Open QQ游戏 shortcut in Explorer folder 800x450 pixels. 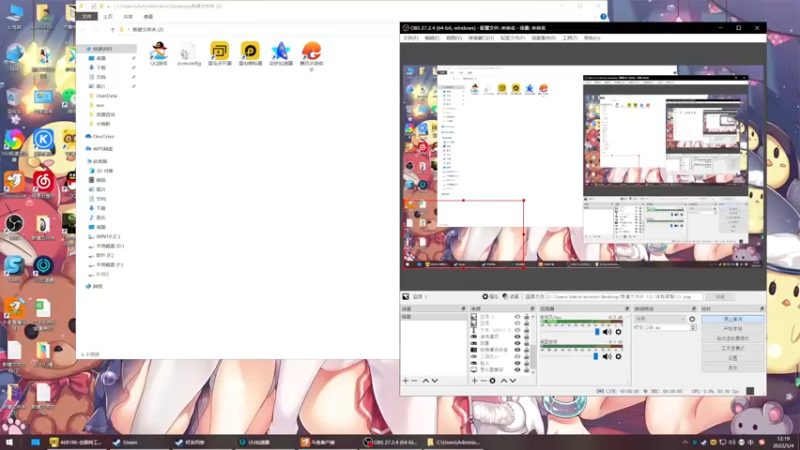[x=159, y=54]
